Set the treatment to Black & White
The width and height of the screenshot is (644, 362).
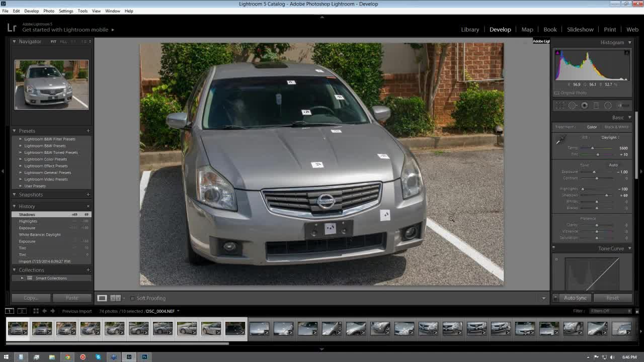[x=616, y=127]
